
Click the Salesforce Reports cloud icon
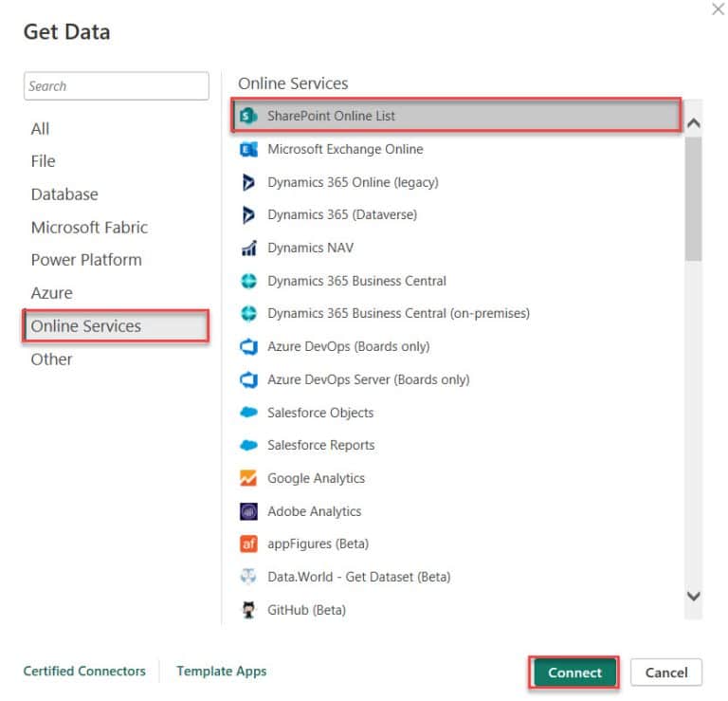pyautogui.click(x=248, y=445)
